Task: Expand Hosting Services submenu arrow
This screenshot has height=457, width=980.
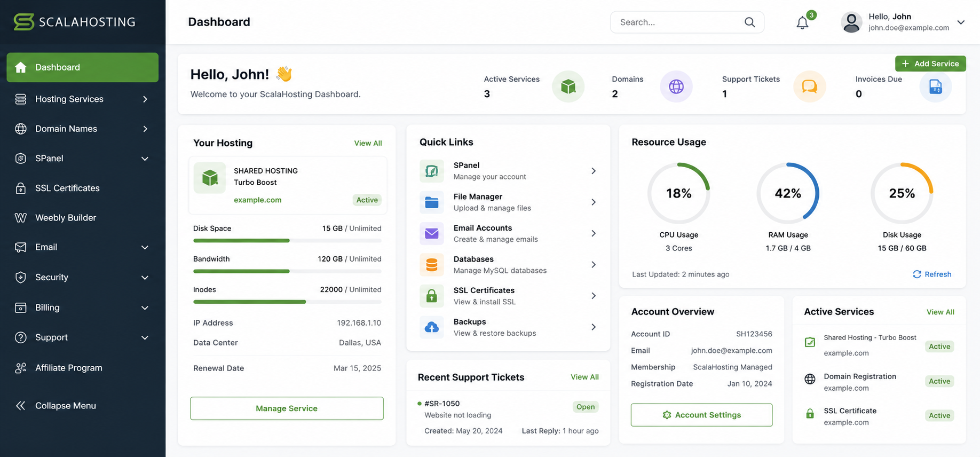Action: (x=145, y=99)
